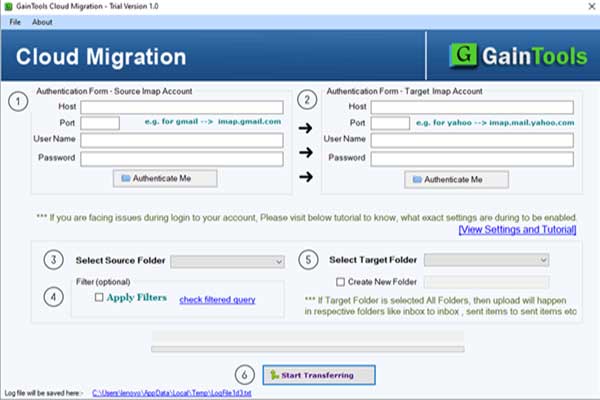Open the About menu
Image resolution: width=600 pixels, height=400 pixels.
pyautogui.click(x=42, y=22)
